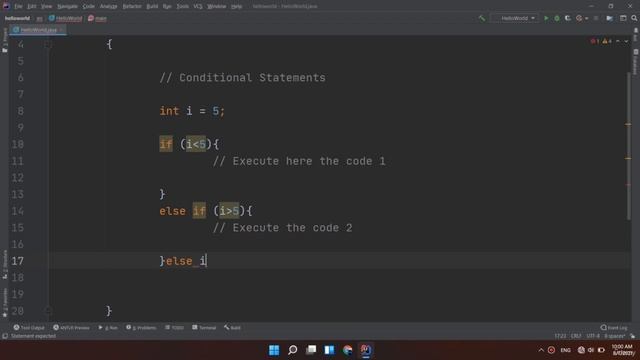Click HelloWorld class breadcrumb

click(66, 18)
